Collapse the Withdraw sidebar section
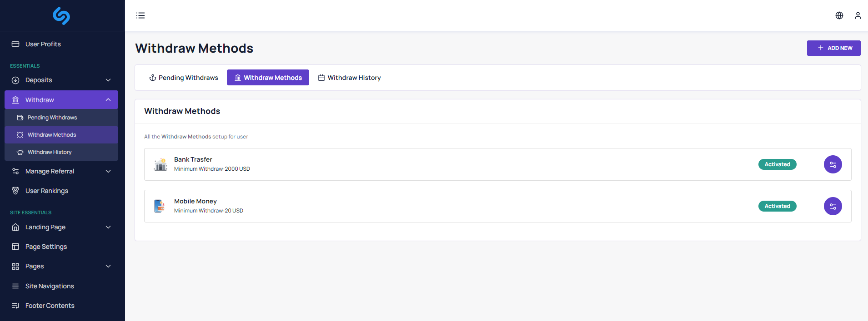Image resolution: width=868 pixels, height=321 pixels. pyautogui.click(x=61, y=100)
